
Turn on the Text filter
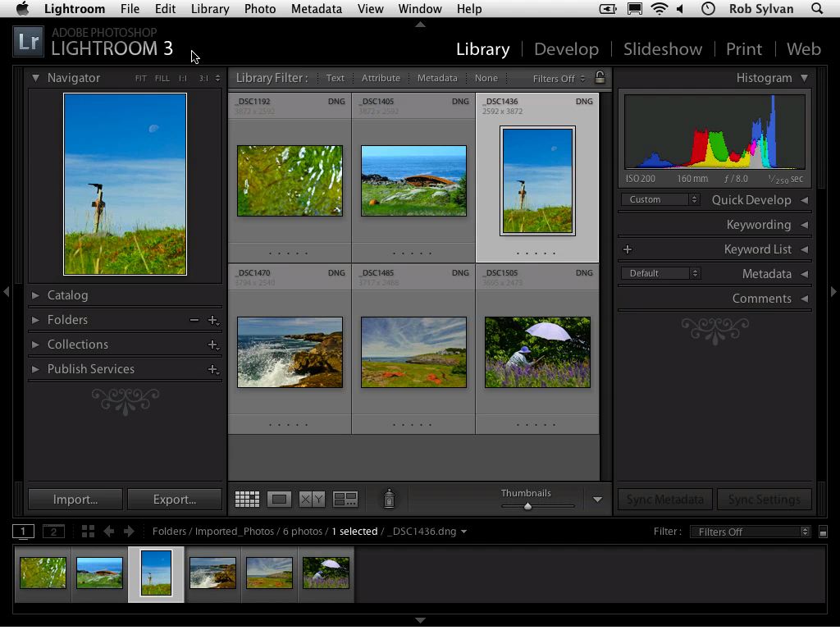pos(335,78)
